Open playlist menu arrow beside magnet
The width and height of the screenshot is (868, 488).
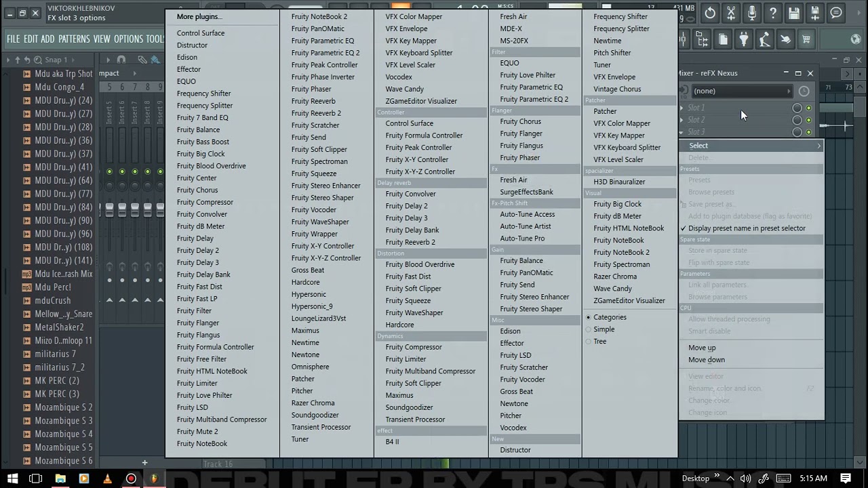coord(107,60)
